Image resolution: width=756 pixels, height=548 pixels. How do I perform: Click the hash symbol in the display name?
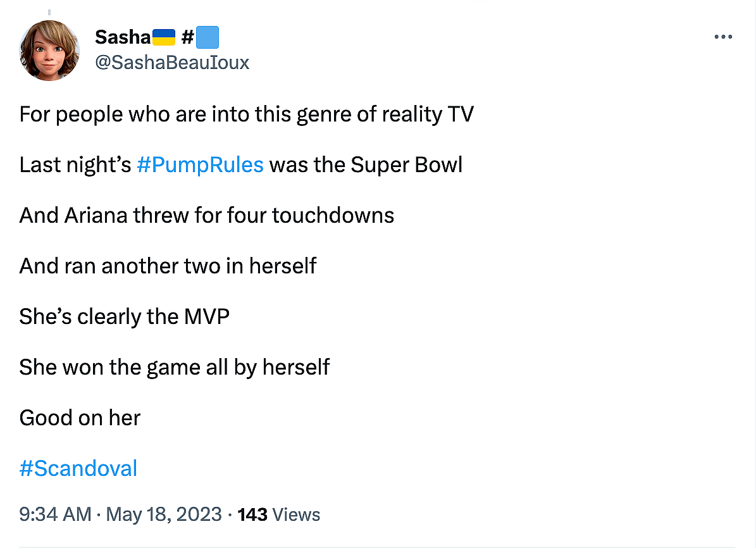[187, 38]
